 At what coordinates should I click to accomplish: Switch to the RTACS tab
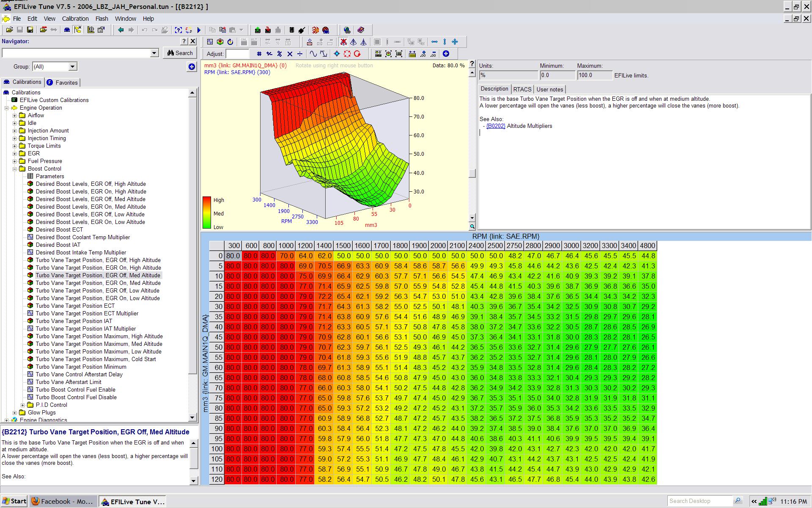(522, 89)
